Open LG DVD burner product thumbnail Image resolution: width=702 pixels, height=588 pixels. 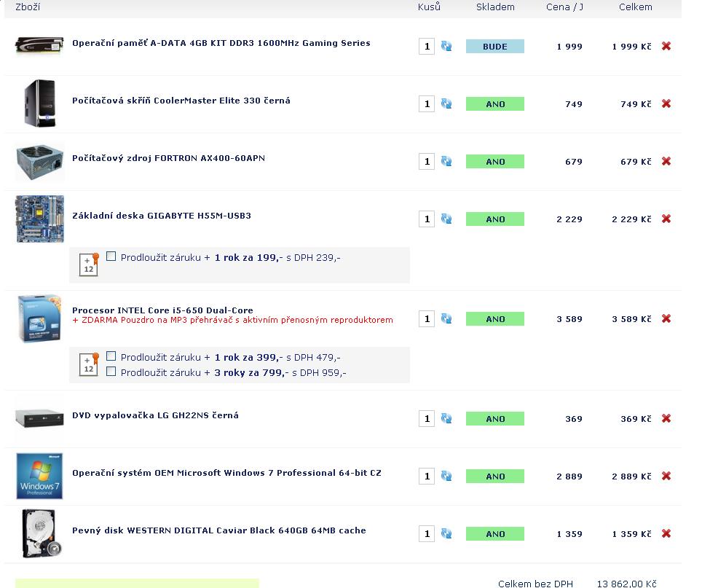39,418
